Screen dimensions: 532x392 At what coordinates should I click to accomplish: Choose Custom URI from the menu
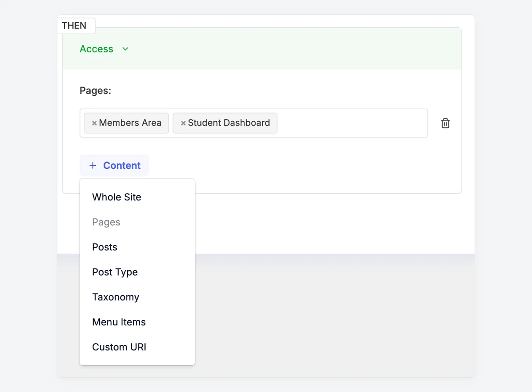137,347
